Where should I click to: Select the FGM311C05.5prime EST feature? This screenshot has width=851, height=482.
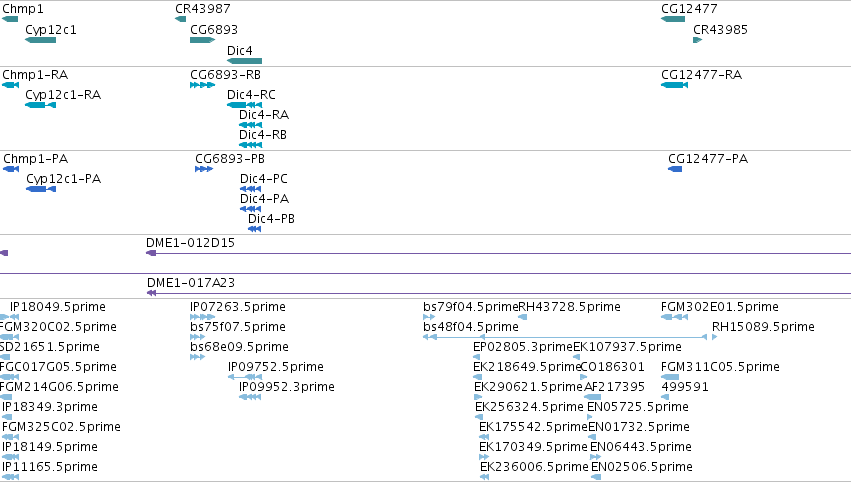(x=670, y=377)
